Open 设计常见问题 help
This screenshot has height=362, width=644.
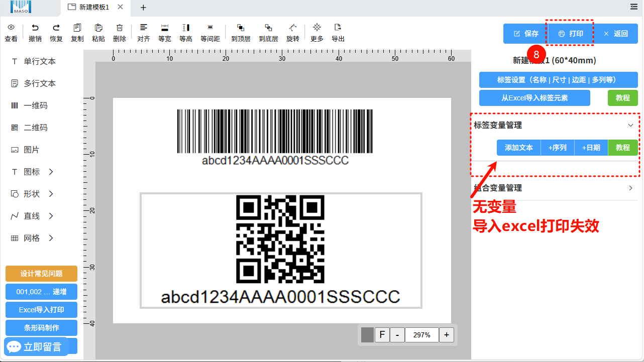(41, 274)
